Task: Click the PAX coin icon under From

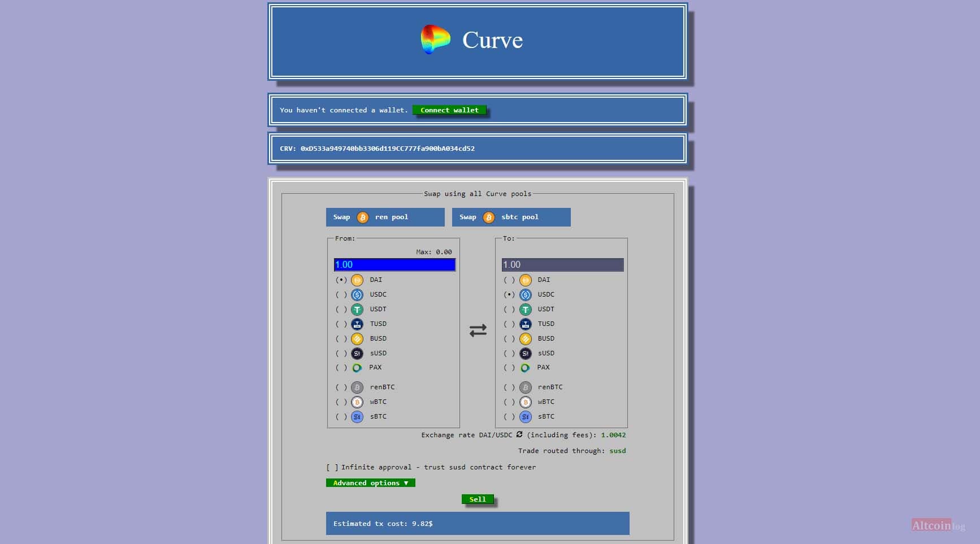Action: (x=357, y=368)
